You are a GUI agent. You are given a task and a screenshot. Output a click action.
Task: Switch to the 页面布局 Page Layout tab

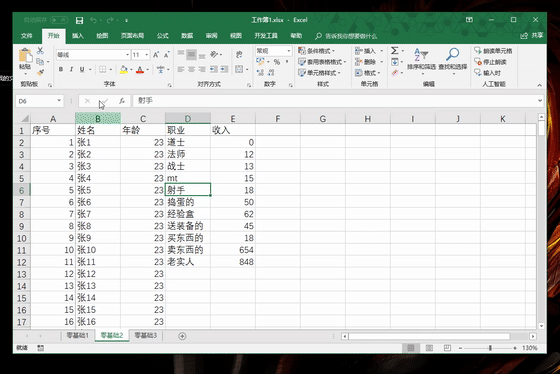tap(132, 36)
